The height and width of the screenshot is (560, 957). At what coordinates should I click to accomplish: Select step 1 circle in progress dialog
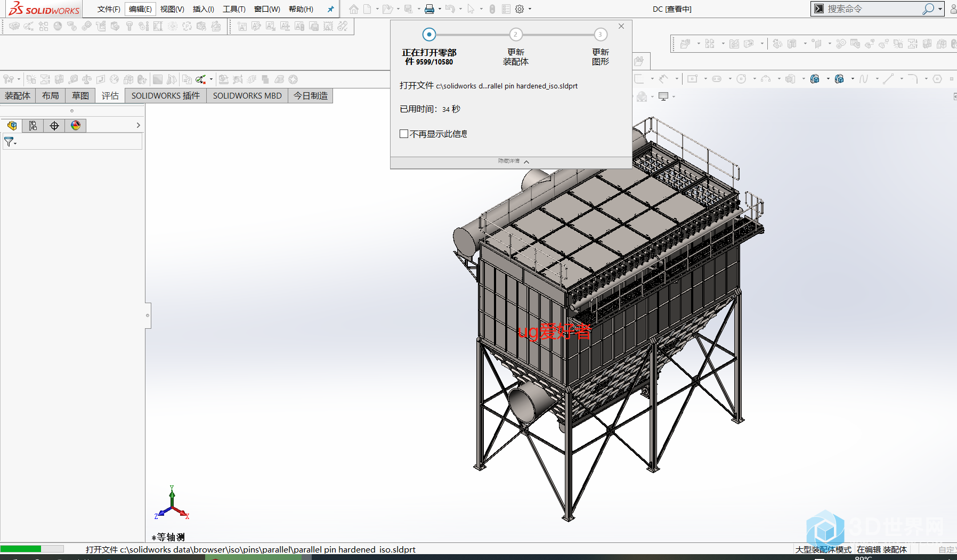tap(429, 35)
